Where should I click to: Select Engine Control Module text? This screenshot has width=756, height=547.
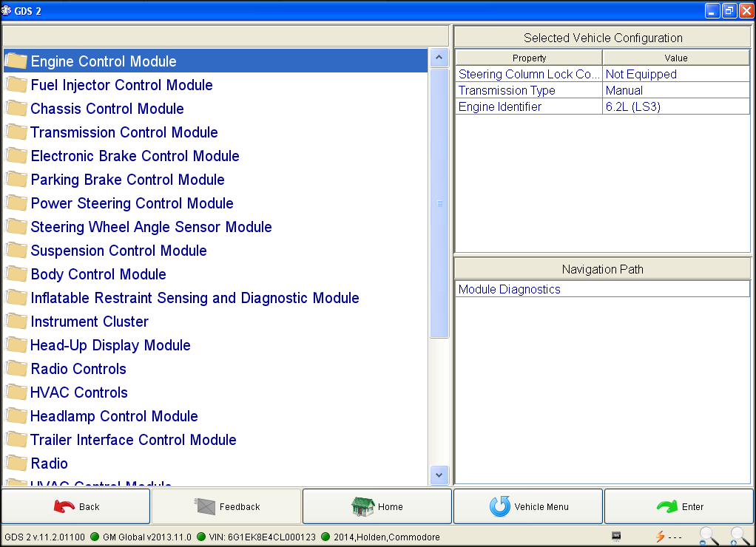pyautogui.click(x=104, y=61)
